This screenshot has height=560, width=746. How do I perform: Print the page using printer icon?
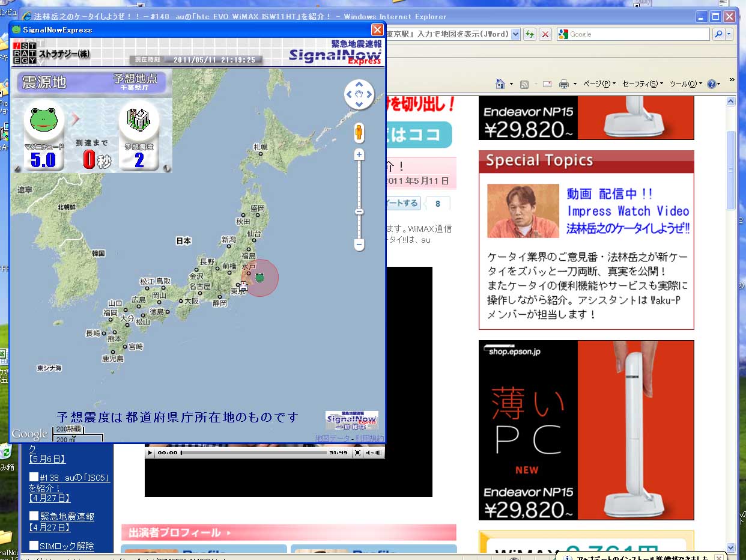click(x=563, y=84)
